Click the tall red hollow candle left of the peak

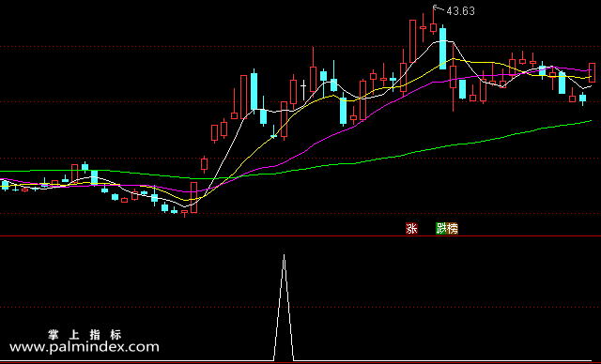tap(412, 41)
